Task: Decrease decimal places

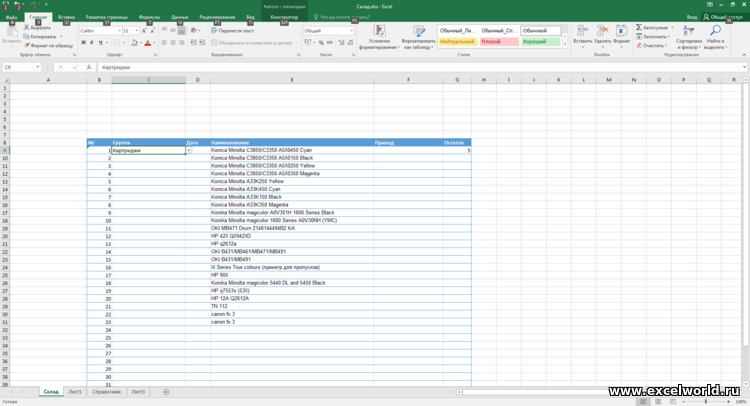Action: point(350,43)
